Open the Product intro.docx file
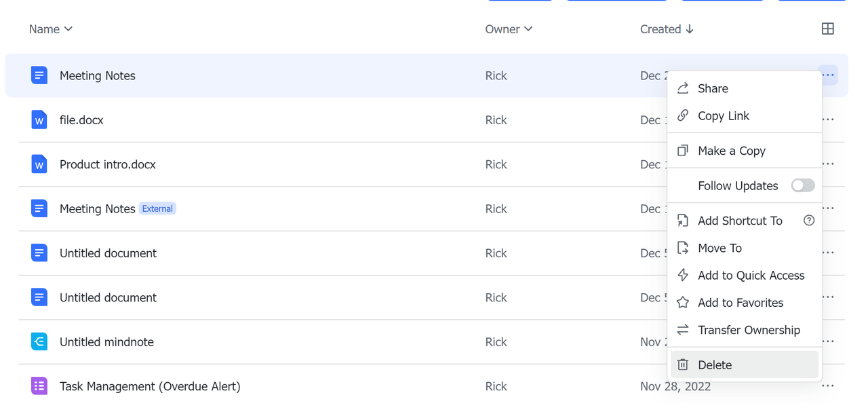Viewport: 868px width, 408px height. coord(108,164)
